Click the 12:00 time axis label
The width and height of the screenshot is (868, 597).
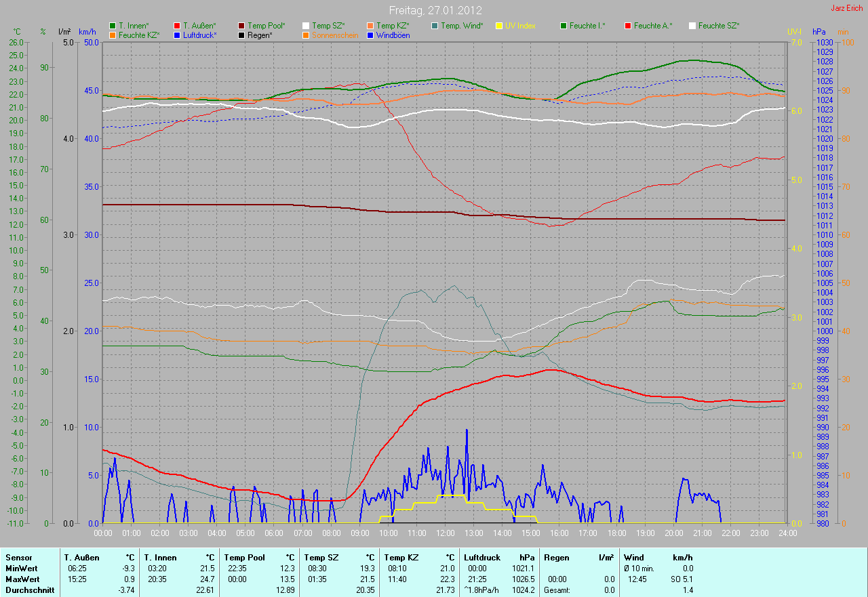445,533
